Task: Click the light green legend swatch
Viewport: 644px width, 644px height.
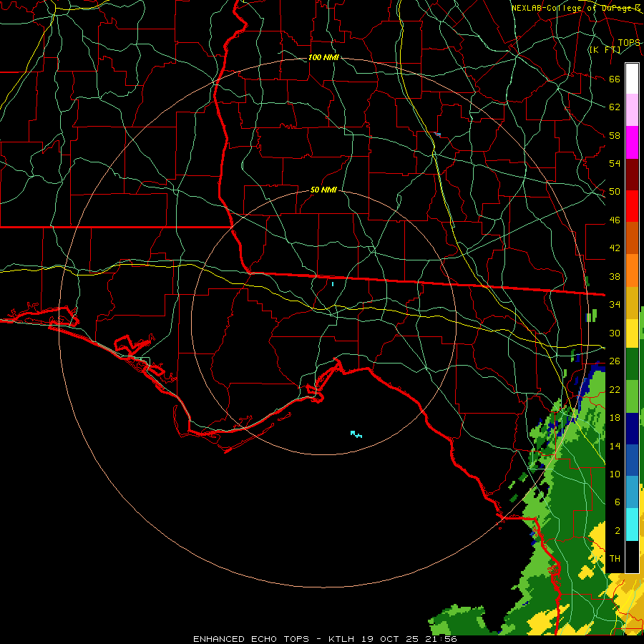Action: (x=632, y=396)
